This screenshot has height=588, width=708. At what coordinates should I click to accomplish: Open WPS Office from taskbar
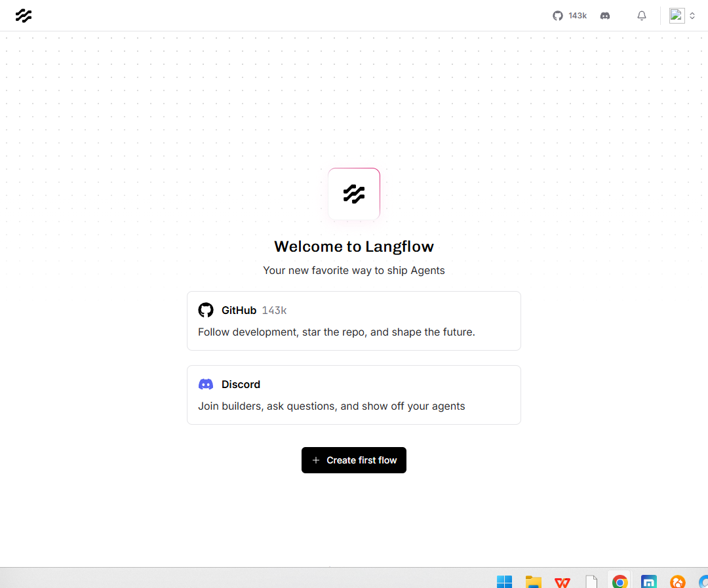(562, 581)
